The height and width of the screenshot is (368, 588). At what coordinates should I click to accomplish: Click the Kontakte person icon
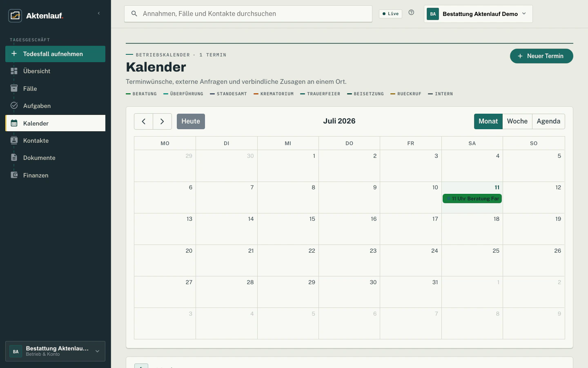(14, 140)
